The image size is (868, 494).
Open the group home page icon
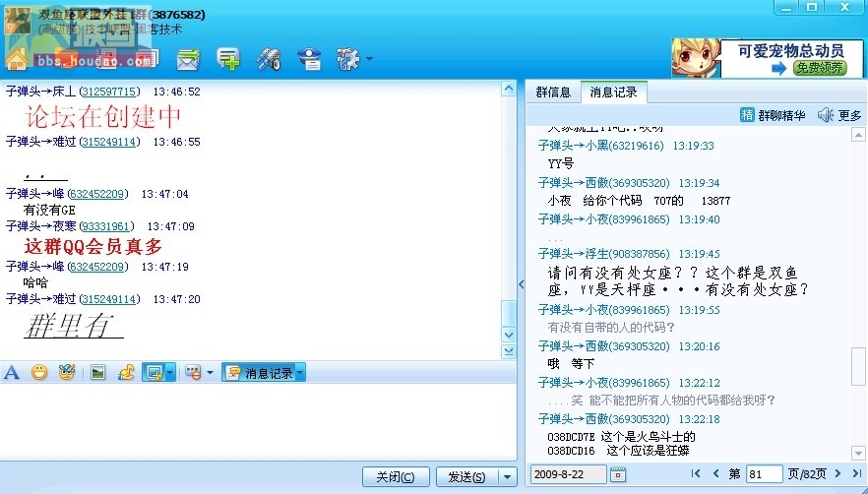click(17, 59)
